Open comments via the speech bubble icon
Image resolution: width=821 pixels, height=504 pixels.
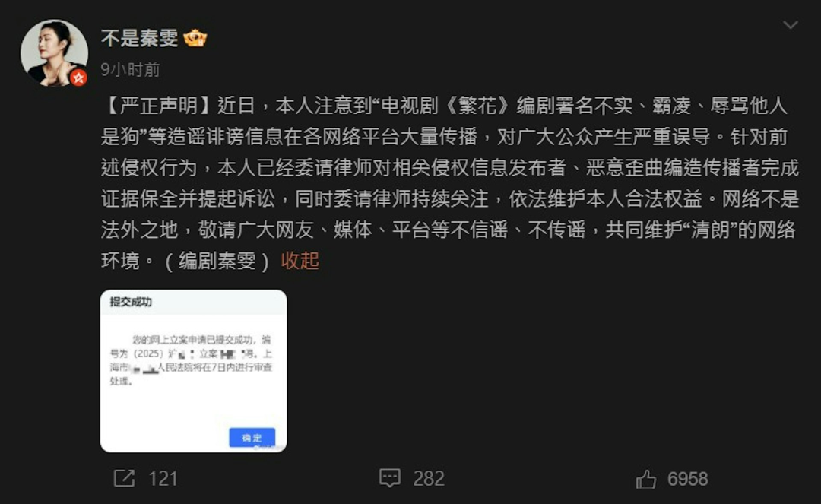point(389,478)
